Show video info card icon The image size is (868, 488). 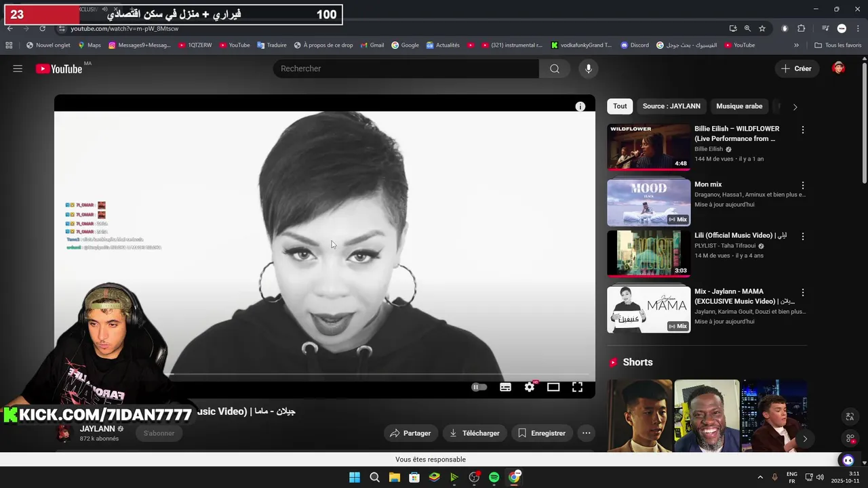[580, 106]
